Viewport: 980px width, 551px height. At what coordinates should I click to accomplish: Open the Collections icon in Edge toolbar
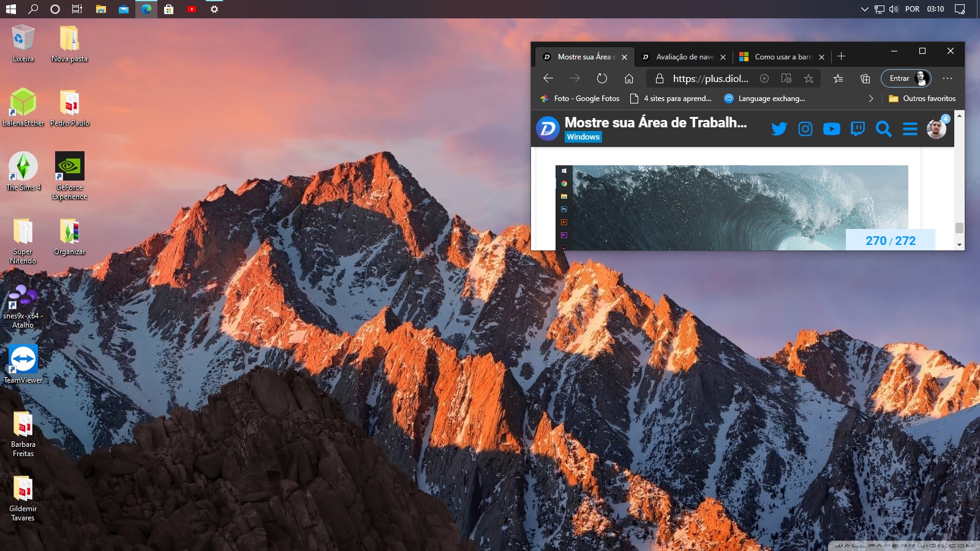pos(865,78)
